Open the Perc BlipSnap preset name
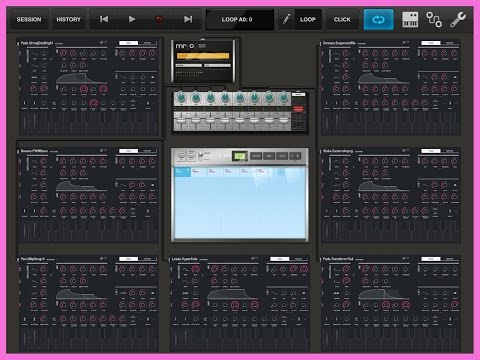The image size is (480, 360). (32, 259)
